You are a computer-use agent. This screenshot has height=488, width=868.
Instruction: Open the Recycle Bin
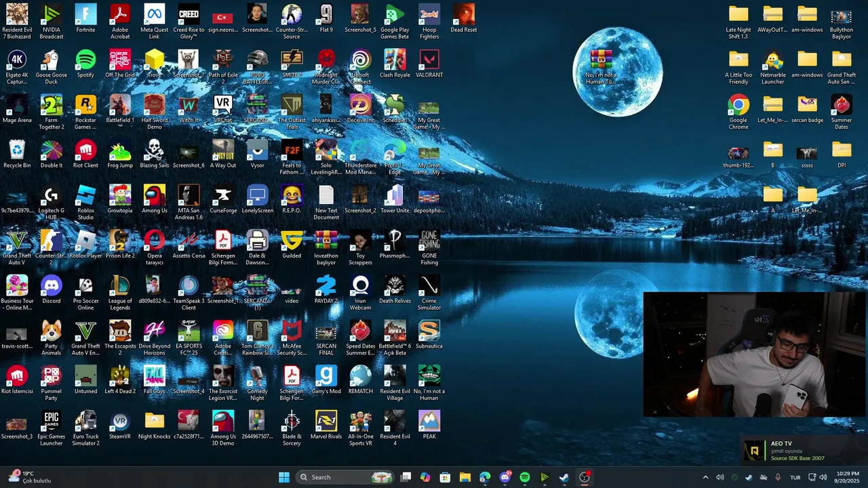[17, 155]
